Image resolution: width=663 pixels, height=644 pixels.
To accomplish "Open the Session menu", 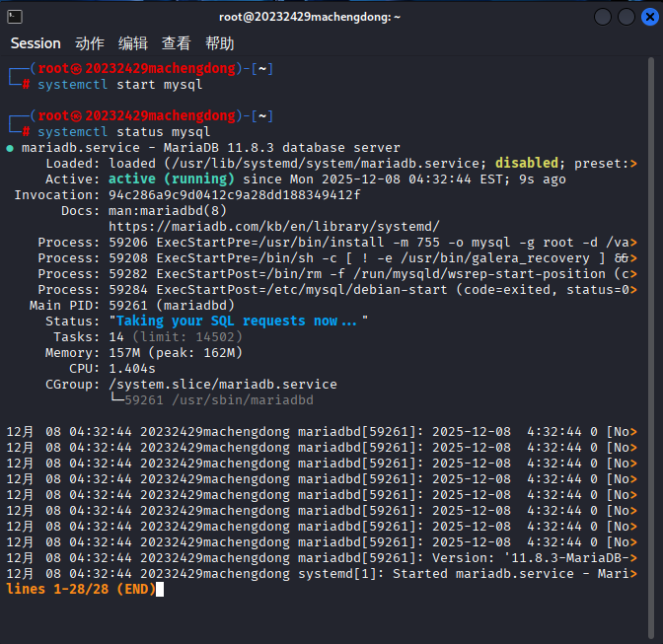I will (36, 43).
